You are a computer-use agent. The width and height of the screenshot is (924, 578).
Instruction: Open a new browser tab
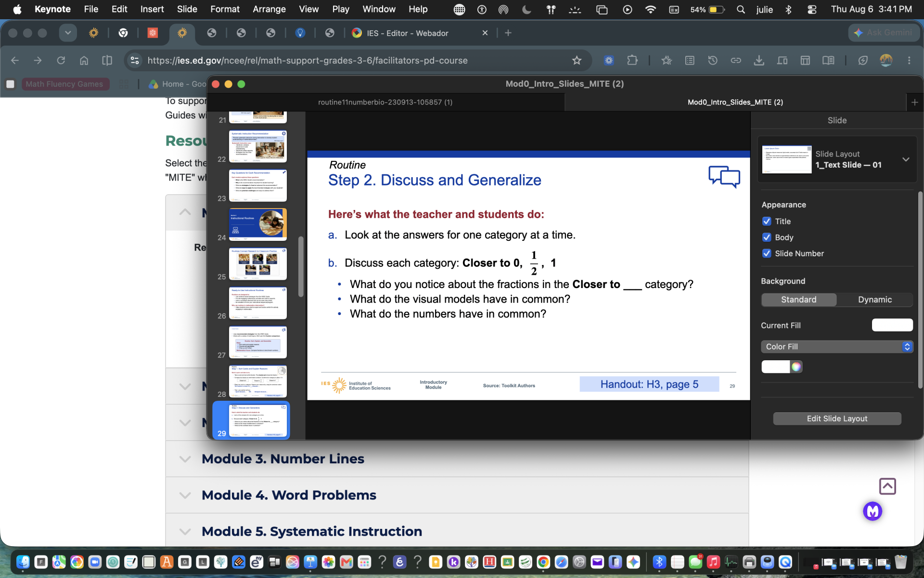[508, 33]
